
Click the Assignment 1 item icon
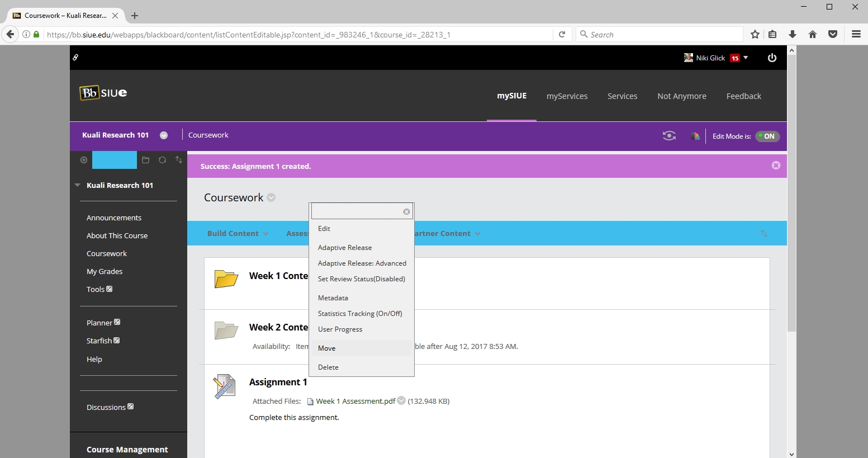pyautogui.click(x=225, y=387)
